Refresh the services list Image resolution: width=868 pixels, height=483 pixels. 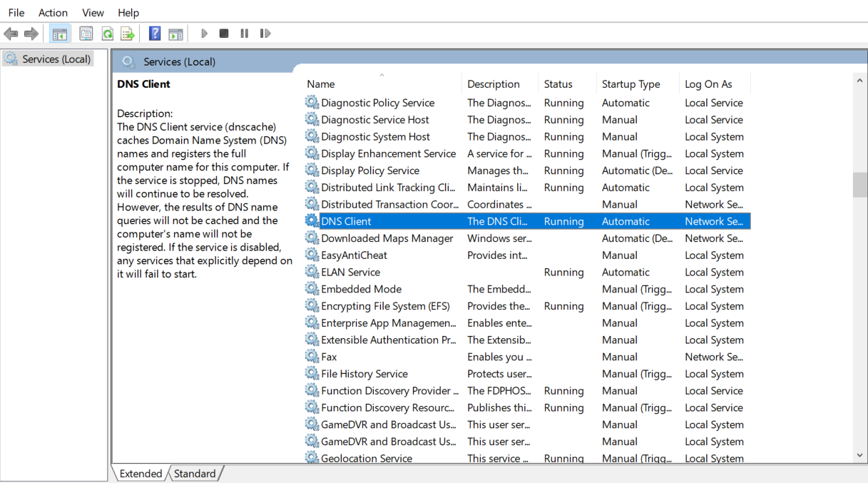[108, 33]
